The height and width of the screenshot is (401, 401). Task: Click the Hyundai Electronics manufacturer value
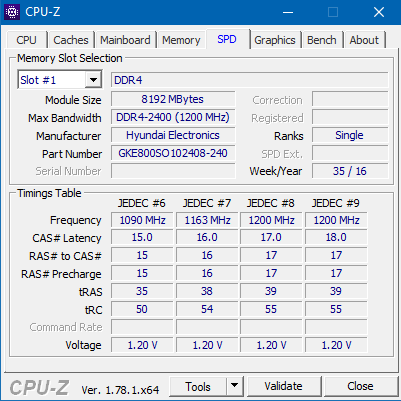[173, 135]
